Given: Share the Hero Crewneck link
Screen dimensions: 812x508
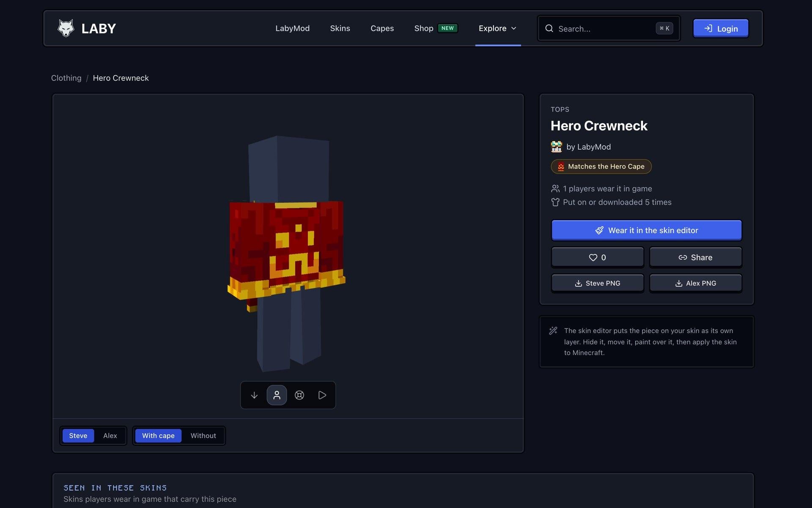Looking at the screenshot, I should pos(695,257).
